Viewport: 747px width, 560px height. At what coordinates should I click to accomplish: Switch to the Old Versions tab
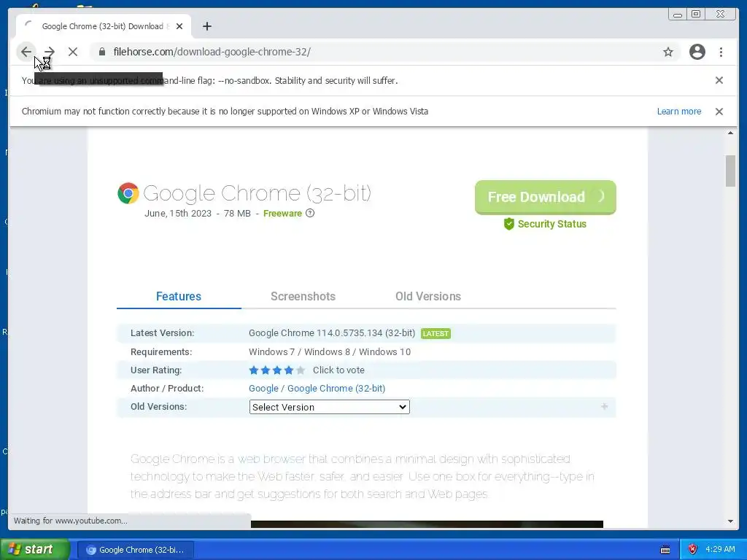click(x=427, y=296)
